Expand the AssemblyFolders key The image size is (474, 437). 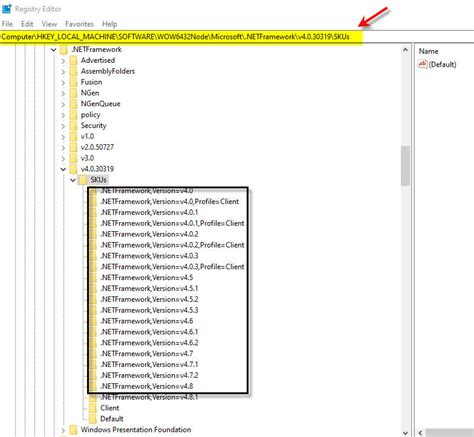click(x=63, y=72)
